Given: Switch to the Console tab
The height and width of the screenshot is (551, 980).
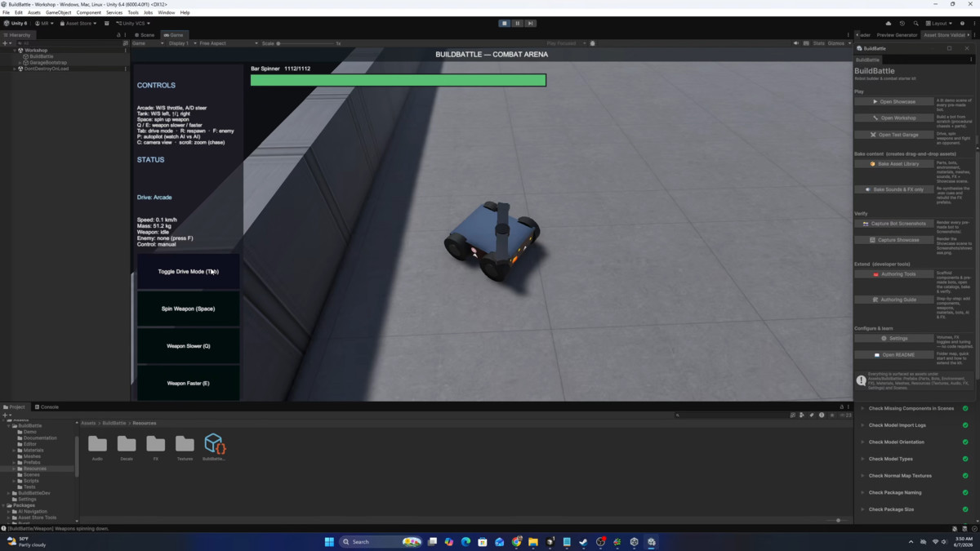Looking at the screenshot, I should (x=47, y=407).
